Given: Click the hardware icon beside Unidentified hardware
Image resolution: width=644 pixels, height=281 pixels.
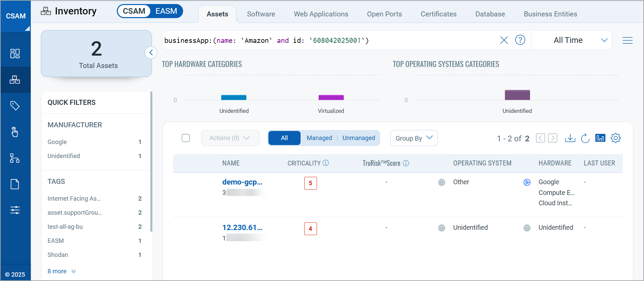Looking at the screenshot, I should [527, 228].
